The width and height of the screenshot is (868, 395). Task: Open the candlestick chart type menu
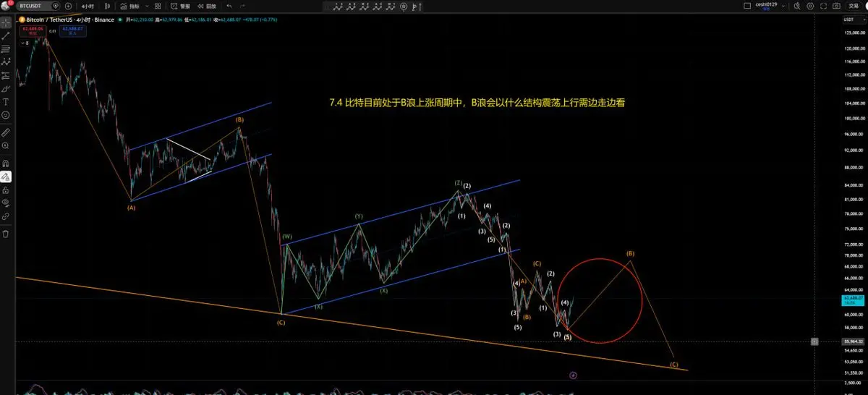pos(106,6)
